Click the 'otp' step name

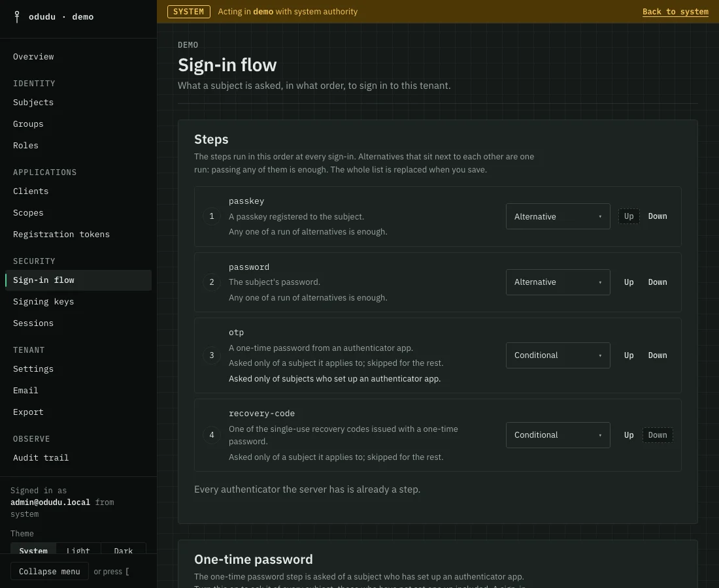click(236, 333)
